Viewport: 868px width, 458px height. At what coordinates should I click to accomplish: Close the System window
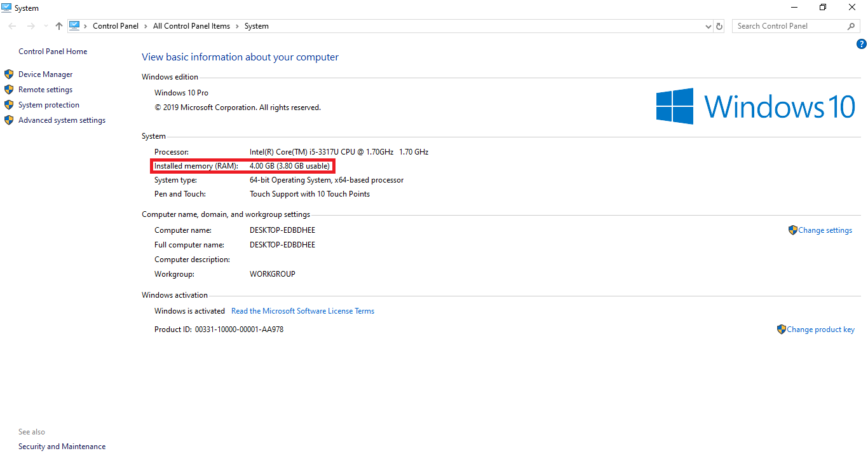pos(852,8)
